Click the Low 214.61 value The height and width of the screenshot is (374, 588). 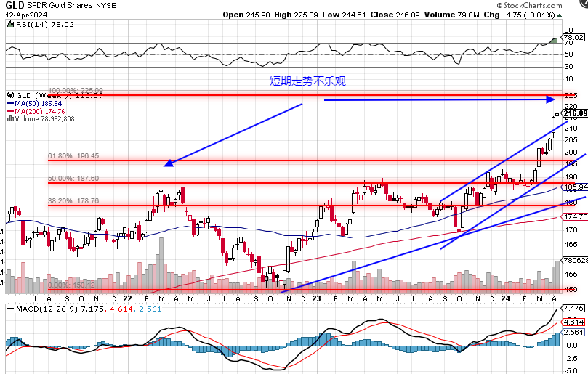[344, 15]
